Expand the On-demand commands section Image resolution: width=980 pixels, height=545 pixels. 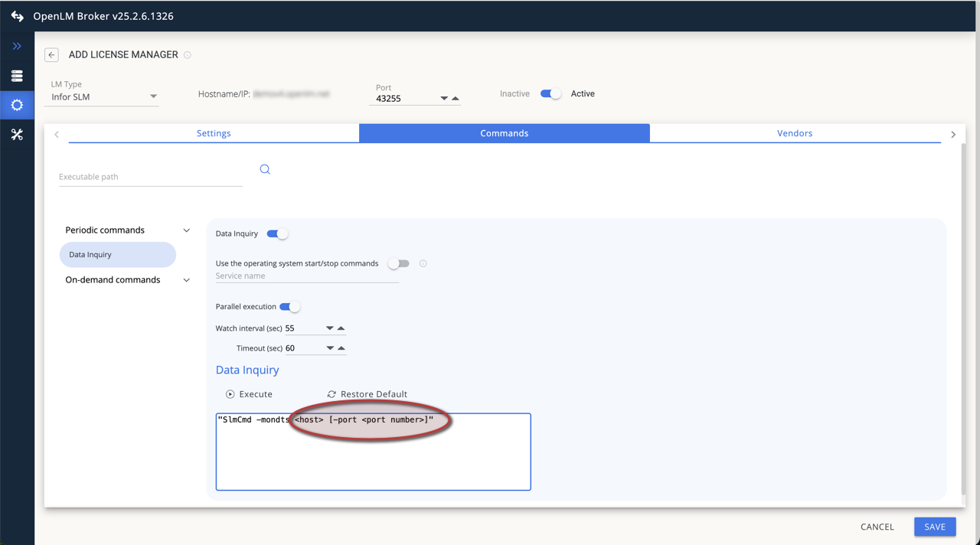(x=186, y=279)
